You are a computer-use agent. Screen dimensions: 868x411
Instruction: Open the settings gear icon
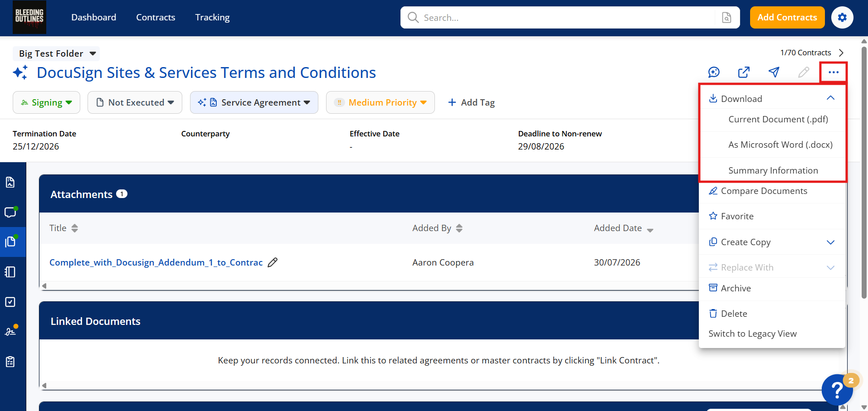842,17
